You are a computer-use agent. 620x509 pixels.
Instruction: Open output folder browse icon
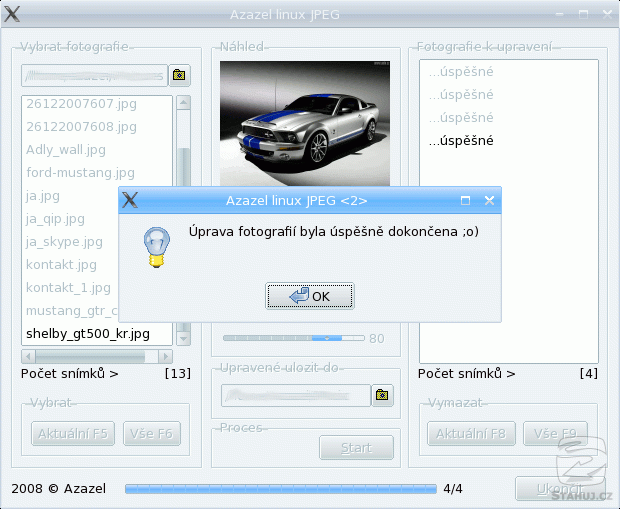(x=381, y=396)
